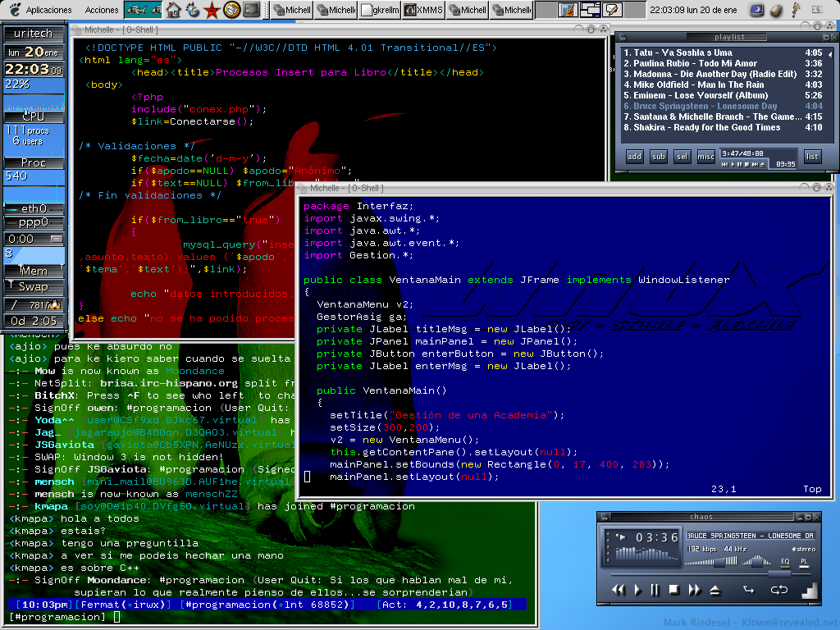
Task: Click the playlist 'misc' button
Action: click(705, 157)
